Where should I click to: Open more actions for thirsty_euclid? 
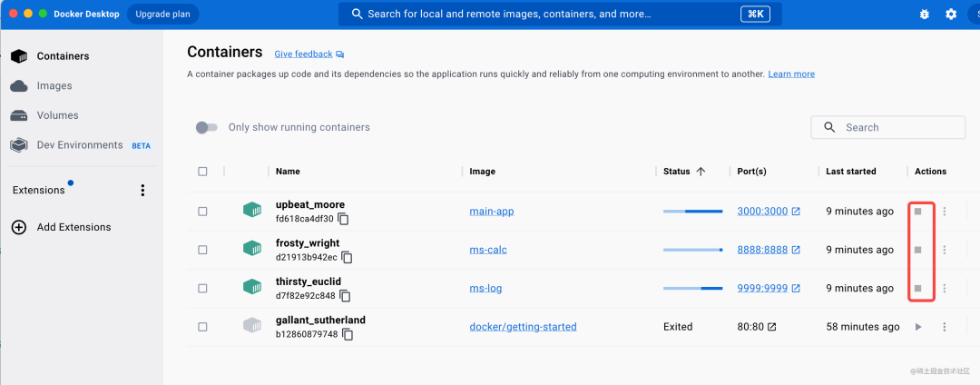click(x=945, y=289)
